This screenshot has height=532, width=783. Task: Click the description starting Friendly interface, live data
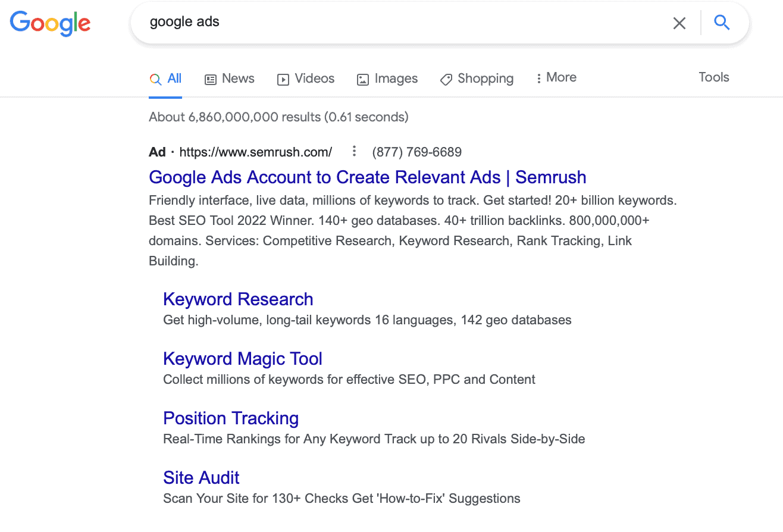[413, 230]
